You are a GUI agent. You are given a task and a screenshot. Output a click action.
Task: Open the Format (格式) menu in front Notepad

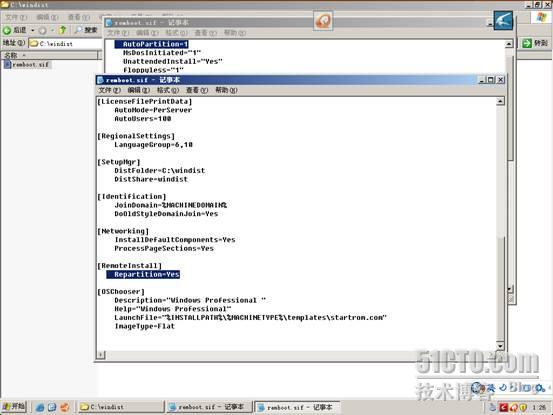168,90
